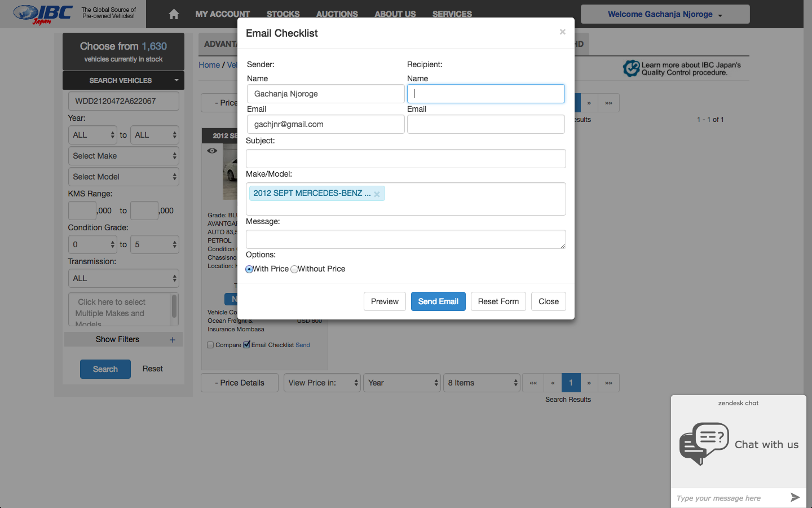812x508 pixels.
Task: Expand Show Filters with the plus icon
Action: [173, 340]
